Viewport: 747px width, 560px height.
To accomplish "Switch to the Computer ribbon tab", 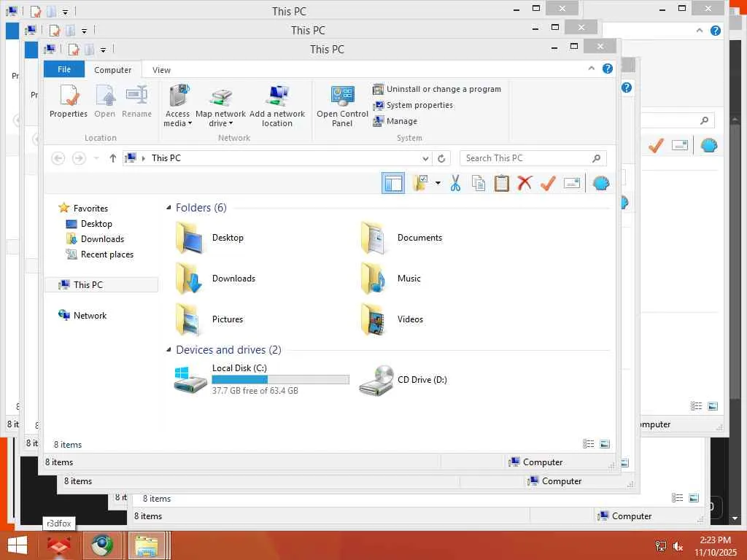I will pos(112,69).
